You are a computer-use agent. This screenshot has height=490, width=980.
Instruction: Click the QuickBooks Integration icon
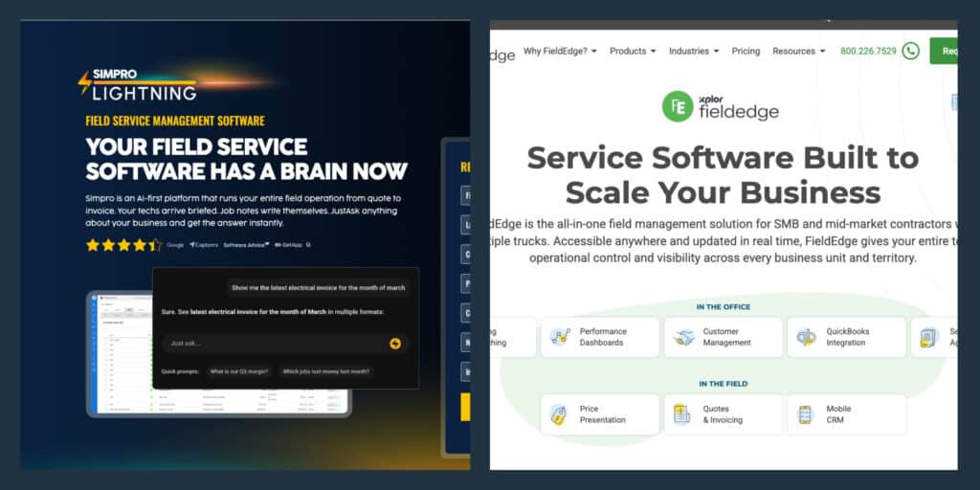coord(806,338)
